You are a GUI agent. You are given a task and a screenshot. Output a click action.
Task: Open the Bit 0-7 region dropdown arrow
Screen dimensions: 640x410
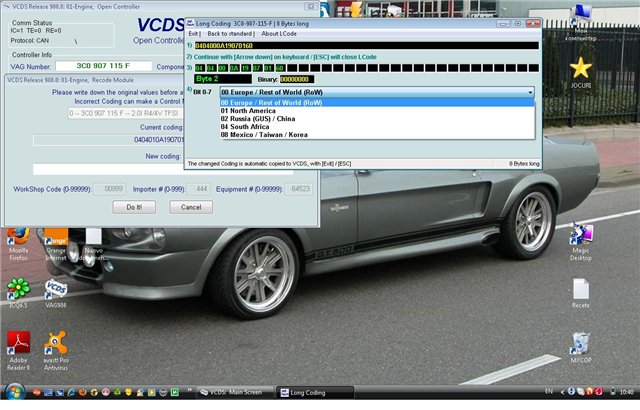click(530, 92)
